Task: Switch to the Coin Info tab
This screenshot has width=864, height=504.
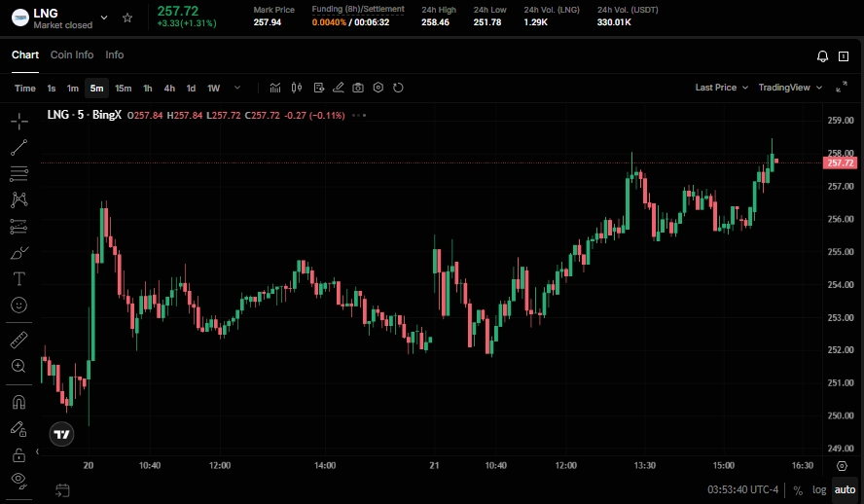Action: tap(72, 55)
